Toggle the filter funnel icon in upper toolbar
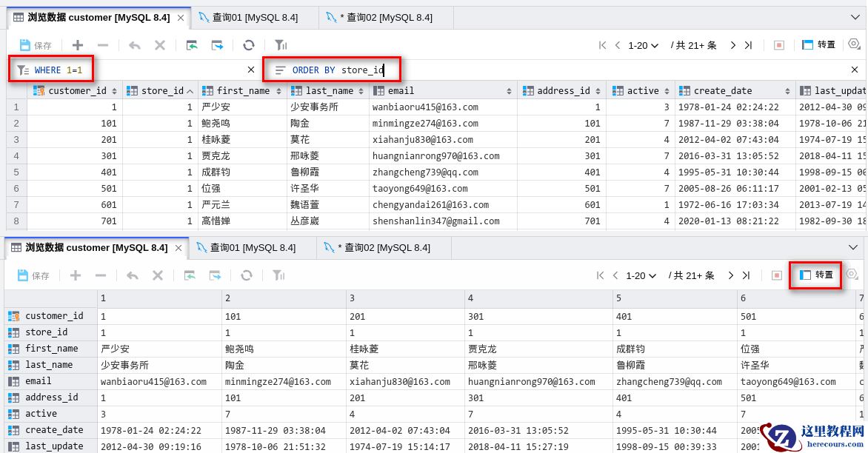 click(x=281, y=45)
